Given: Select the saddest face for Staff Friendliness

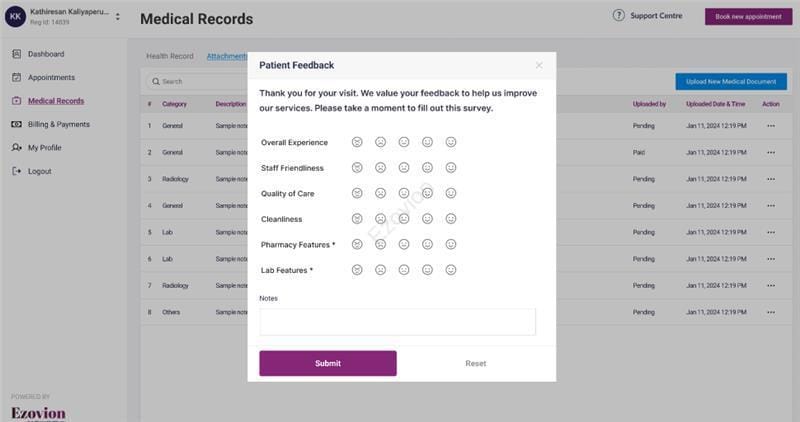Looking at the screenshot, I should tap(357, 167).
